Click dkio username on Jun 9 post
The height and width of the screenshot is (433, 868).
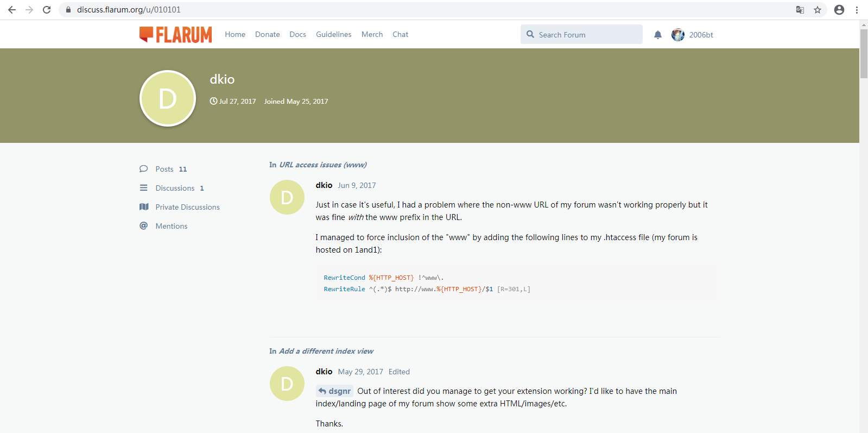tap(324, 185)
